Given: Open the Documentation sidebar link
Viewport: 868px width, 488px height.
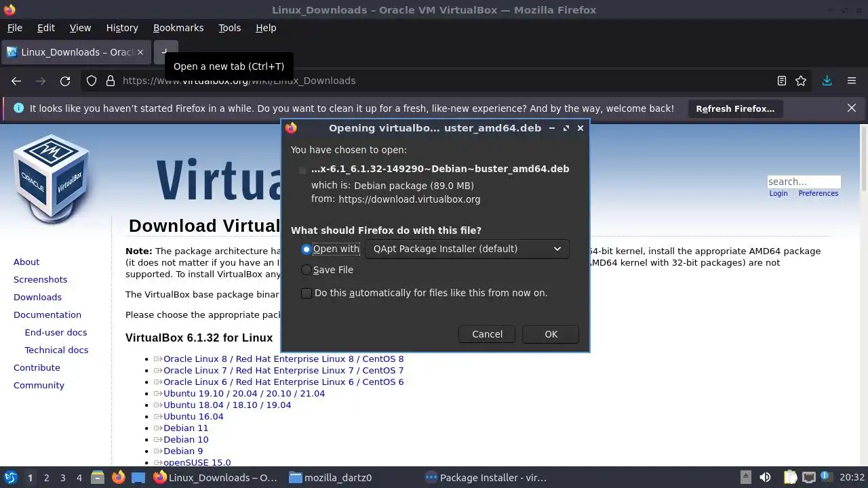Looking at the screenshot, I should tap(47, 314).
